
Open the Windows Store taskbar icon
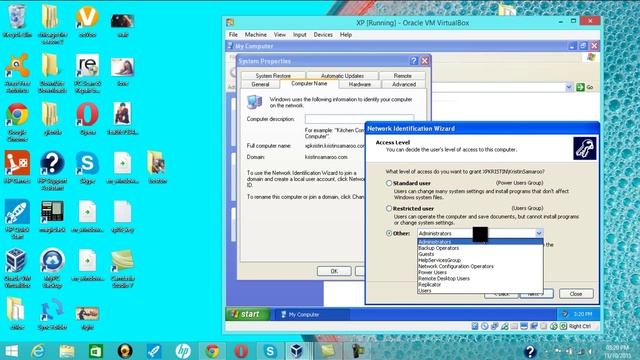(96, 351)
